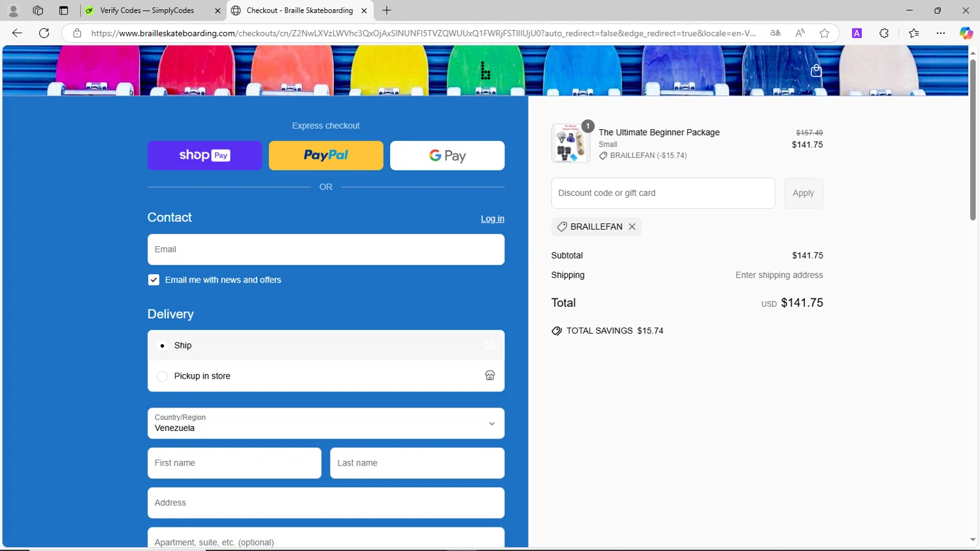The height and width of the screenshot is (551, 980).
Task: Toggle Email me with news and offers
Action: tap(154, 279)
